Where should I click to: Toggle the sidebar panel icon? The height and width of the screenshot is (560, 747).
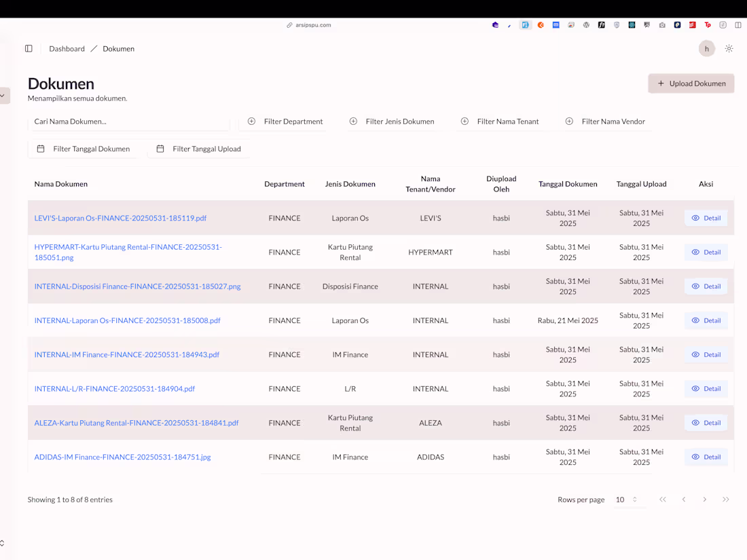point(29,48)
